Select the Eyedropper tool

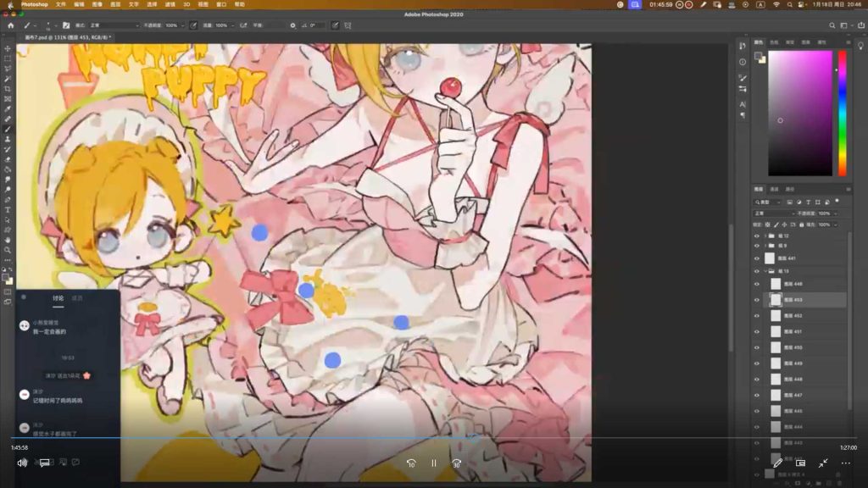(x=8, y=109)
